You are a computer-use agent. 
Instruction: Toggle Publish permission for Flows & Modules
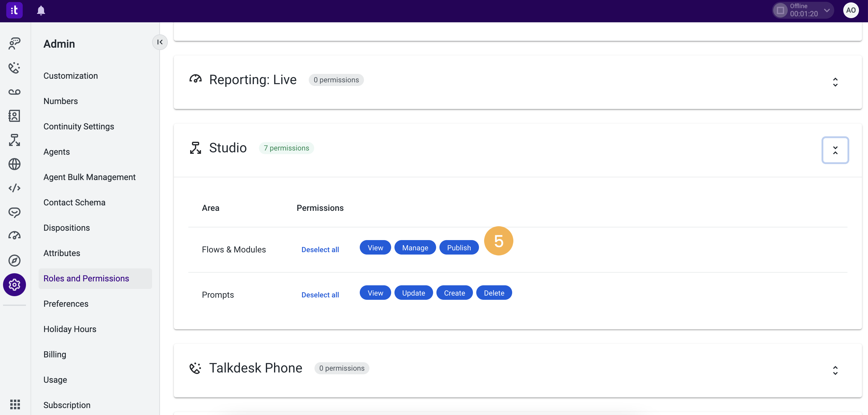(459, 248)
